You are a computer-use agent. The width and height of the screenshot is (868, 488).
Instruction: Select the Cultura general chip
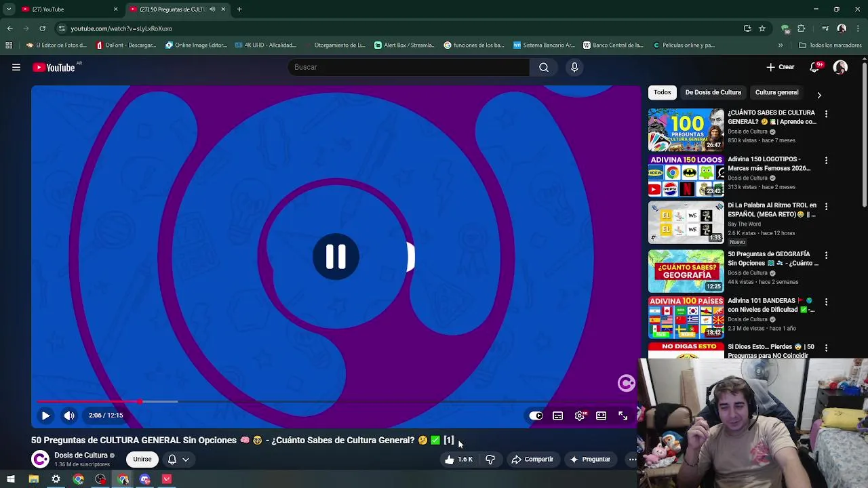(x=776, y=92)
